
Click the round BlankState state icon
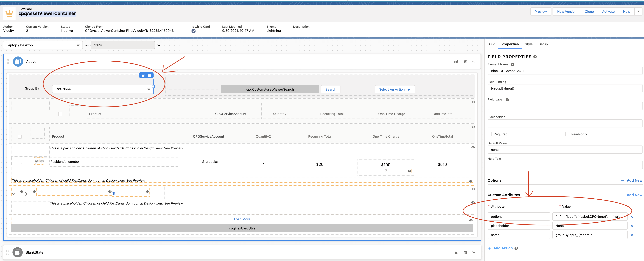[x=17, y=252]
